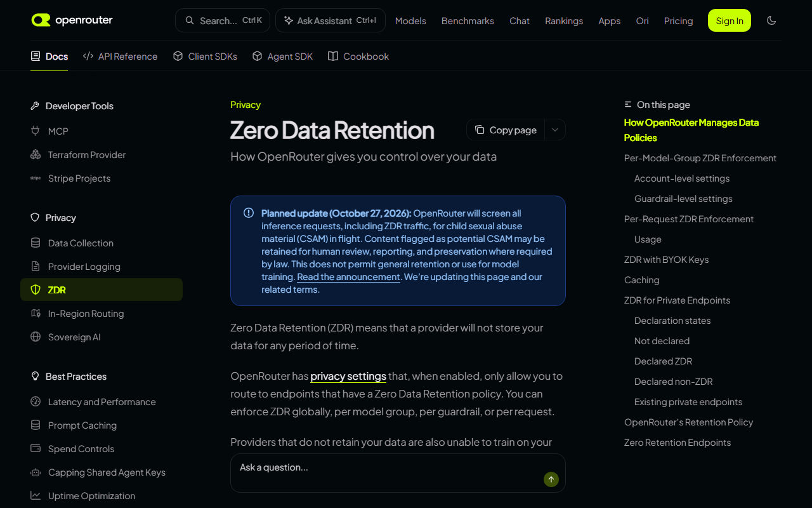The width and height of the screenshot is (812, 508).
Task: Toggle dark mode moon icon
Action: point(771,20)
